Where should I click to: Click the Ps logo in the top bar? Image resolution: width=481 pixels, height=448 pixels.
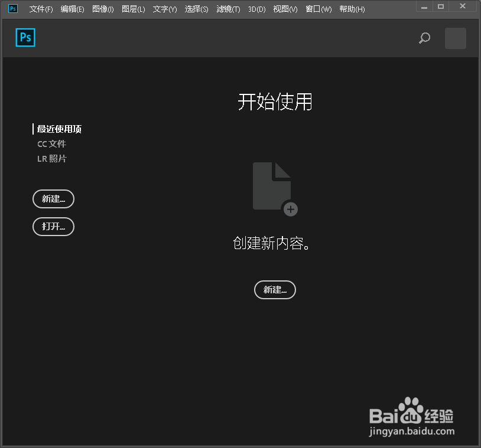pos(25,37)
